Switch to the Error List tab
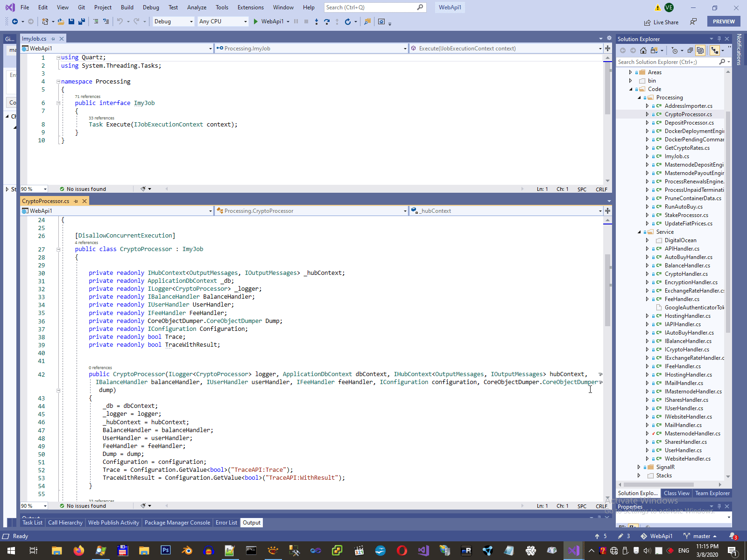The height and width of the screenshot is (560, 747). tap(226, 523)
